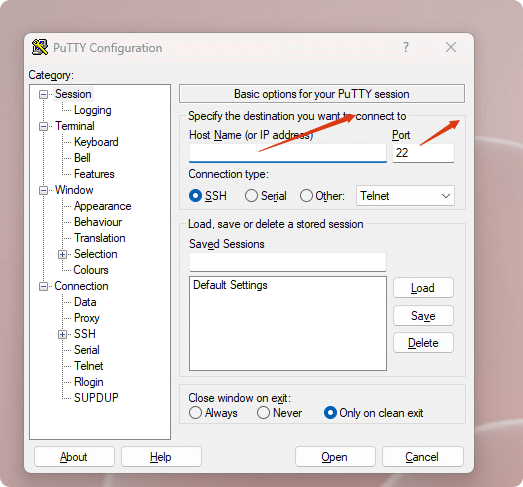The height and width of the screenshot is (487, 523).
Task: Open the Selection settings category
Action: (96, 254)
